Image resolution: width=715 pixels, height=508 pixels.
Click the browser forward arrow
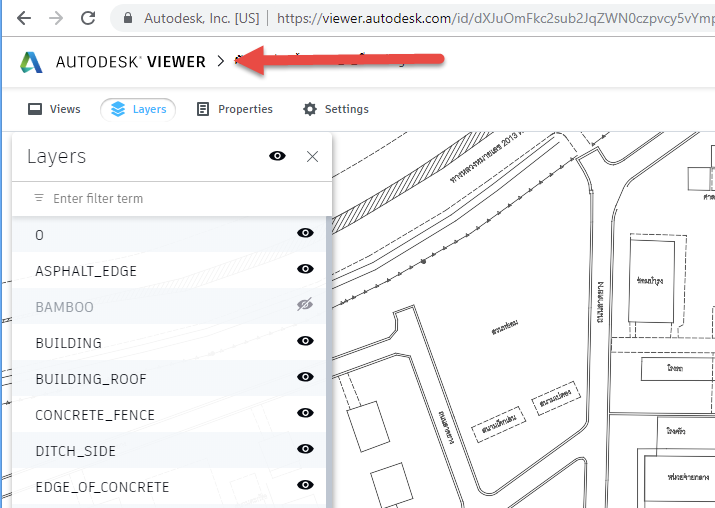[x=56, y=18]
